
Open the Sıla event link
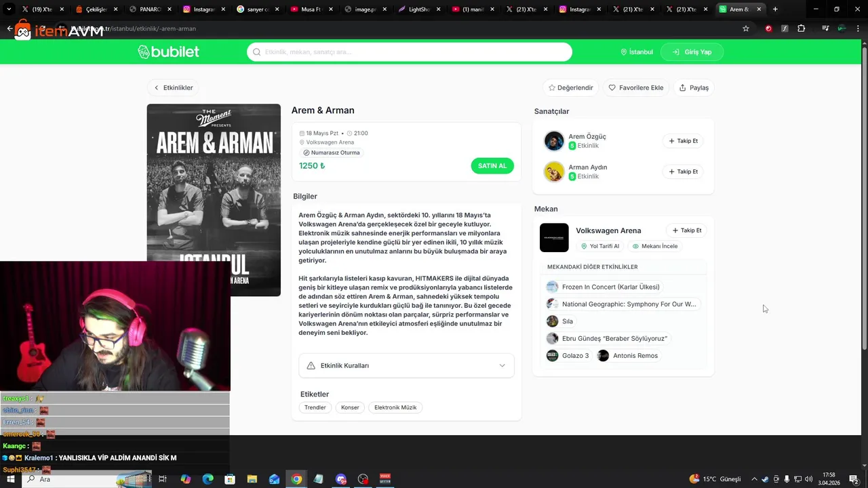pos(560,321)
